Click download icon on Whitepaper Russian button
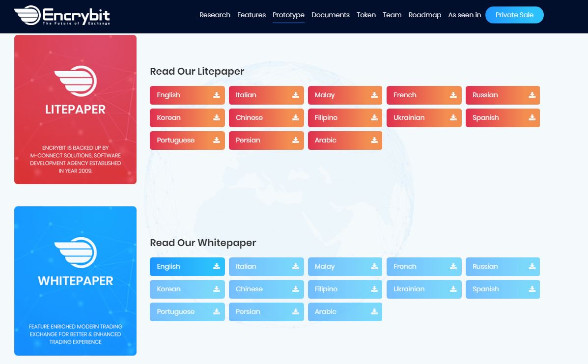This screenshot has height=364, width=588. [532, 266]
